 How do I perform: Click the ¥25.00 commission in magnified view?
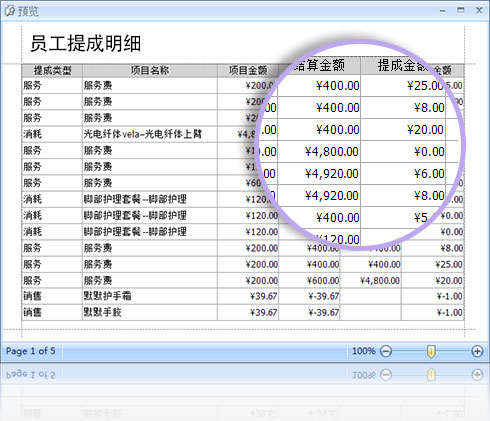pos(425,86)
